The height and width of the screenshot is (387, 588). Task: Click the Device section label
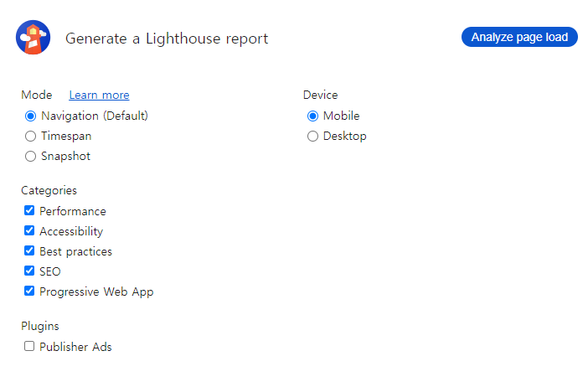[321, 95]
